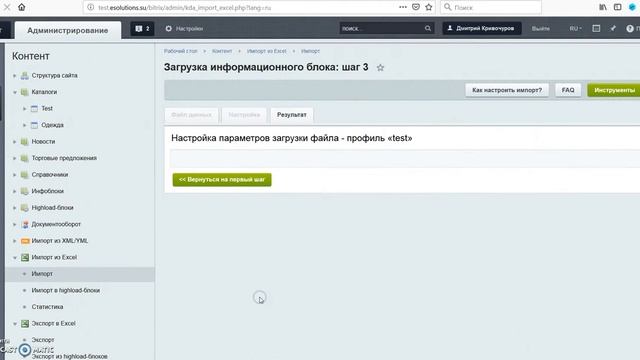
Task: Focus the browser Поиск search box
Action: (x=491, y=7)
